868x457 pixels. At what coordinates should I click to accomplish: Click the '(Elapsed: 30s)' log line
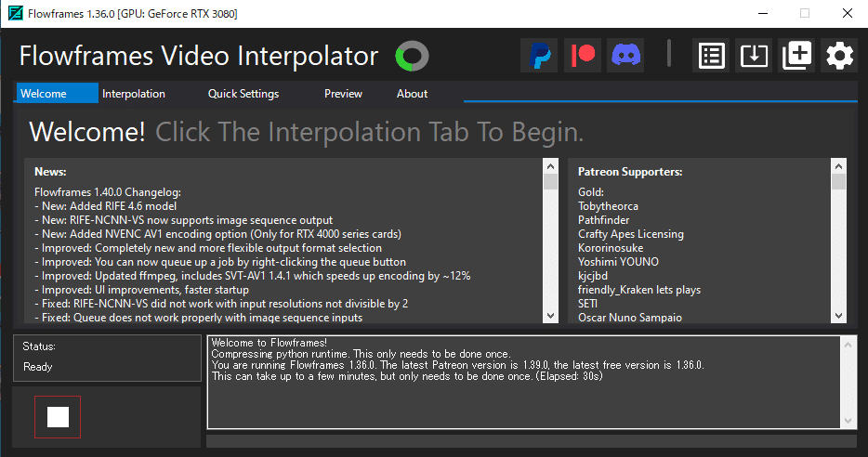407,375
